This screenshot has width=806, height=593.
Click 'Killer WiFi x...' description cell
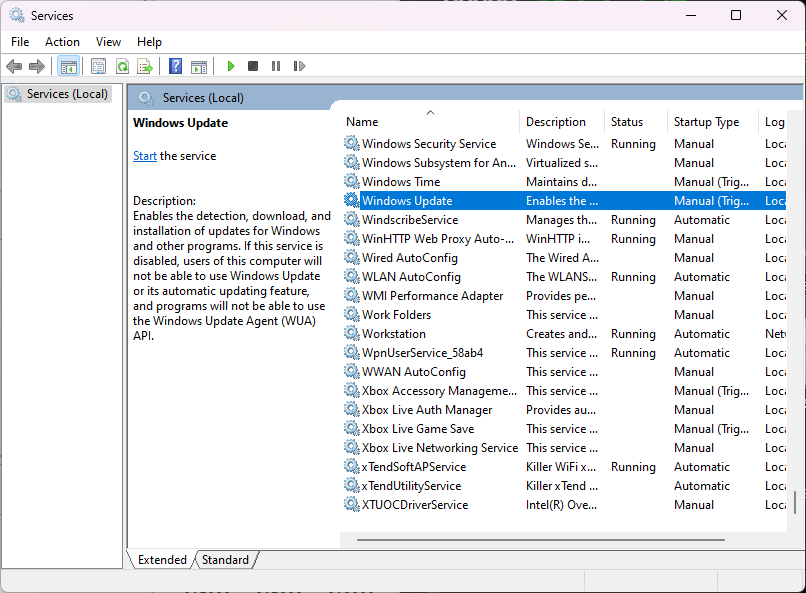click(x=561, y=467)
